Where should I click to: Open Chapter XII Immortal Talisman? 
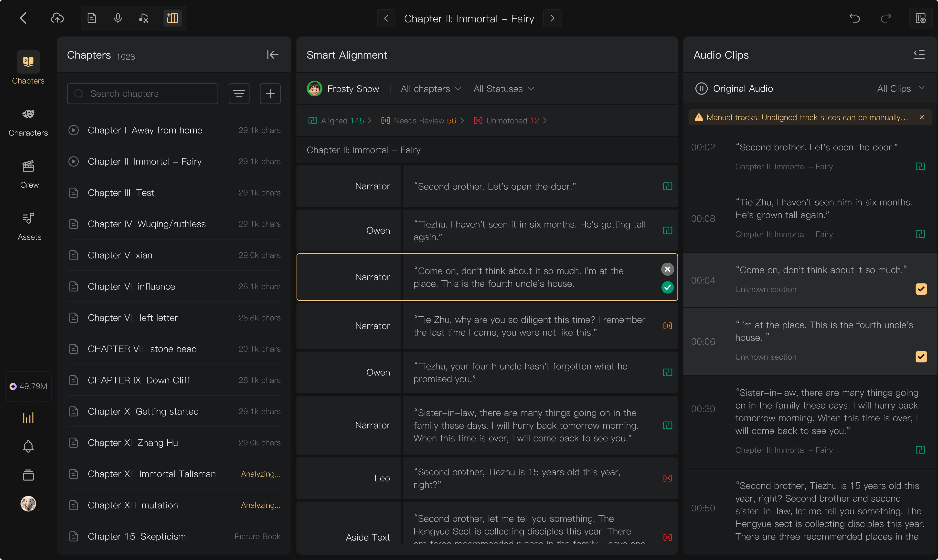tap(174, 474)
